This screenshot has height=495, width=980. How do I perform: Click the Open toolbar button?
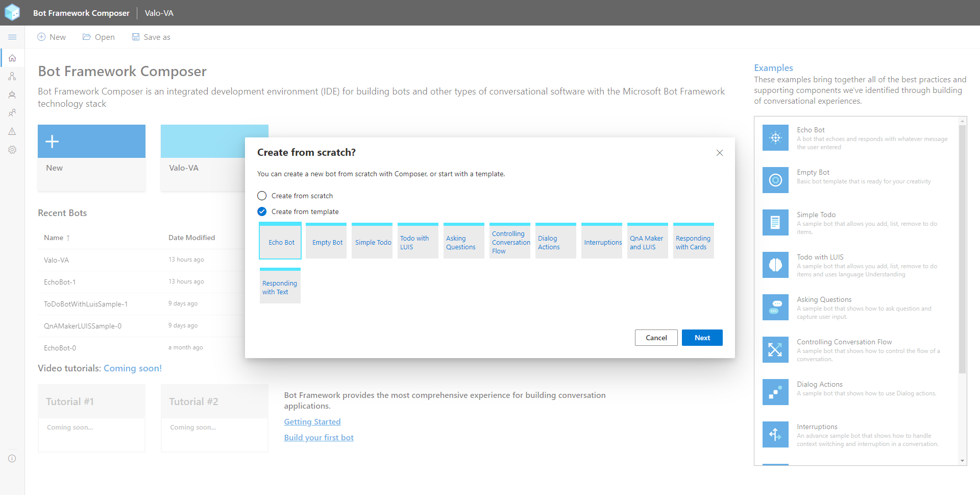(99, 37)
